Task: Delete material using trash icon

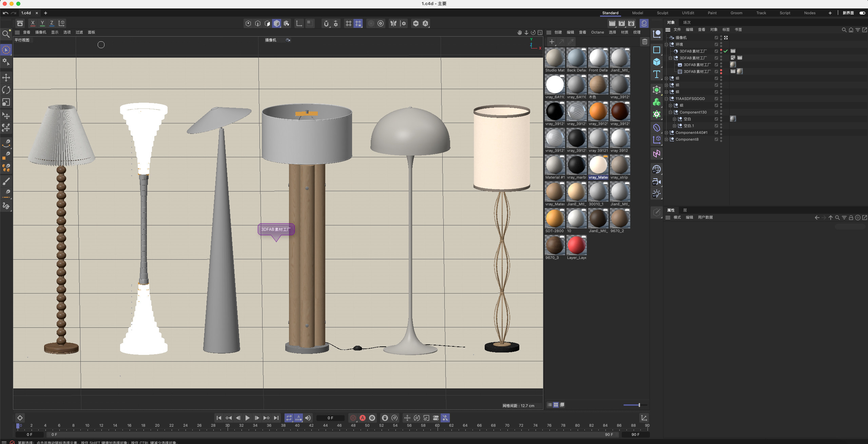Action: pyautogui.click(x=644, y=42)
